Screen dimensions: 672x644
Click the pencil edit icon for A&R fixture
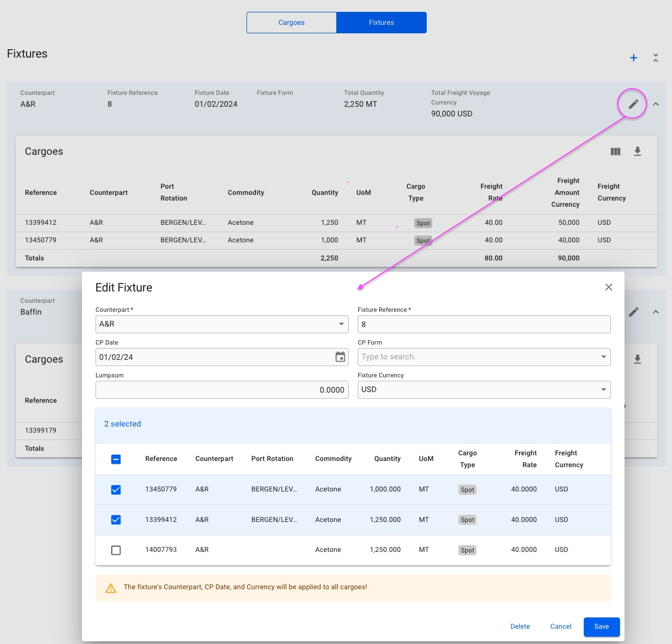633,104
